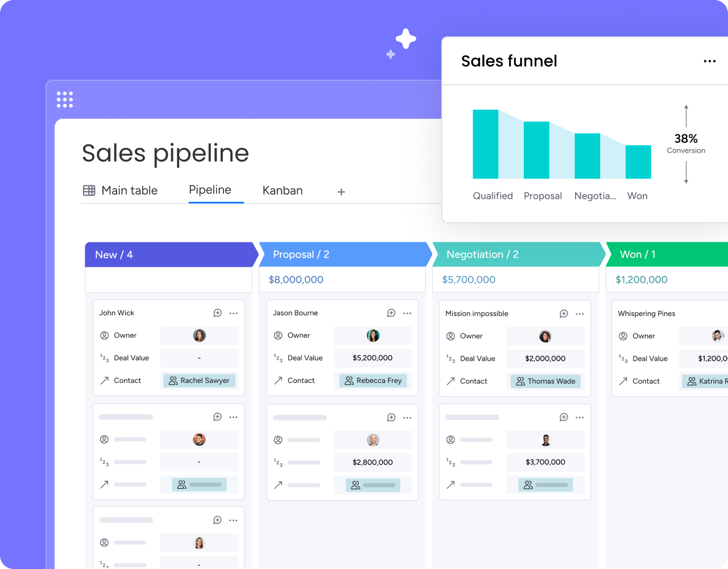Click the $3,700,000 deal value cell

545,462
